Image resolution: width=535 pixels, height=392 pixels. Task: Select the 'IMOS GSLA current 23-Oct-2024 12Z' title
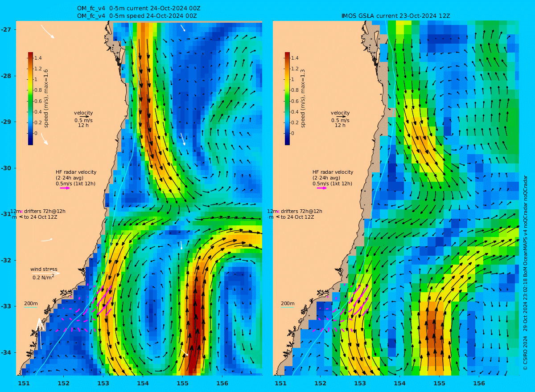[x=395, y=16]
